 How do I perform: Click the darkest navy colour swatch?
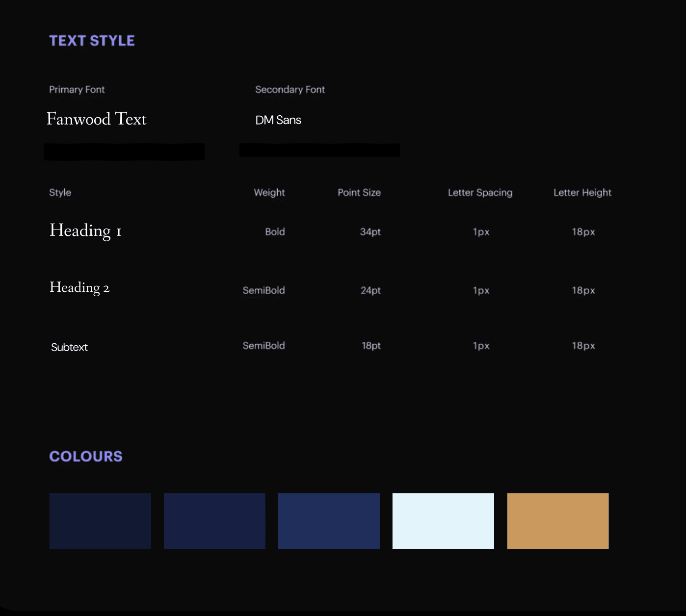click(100, 520)
